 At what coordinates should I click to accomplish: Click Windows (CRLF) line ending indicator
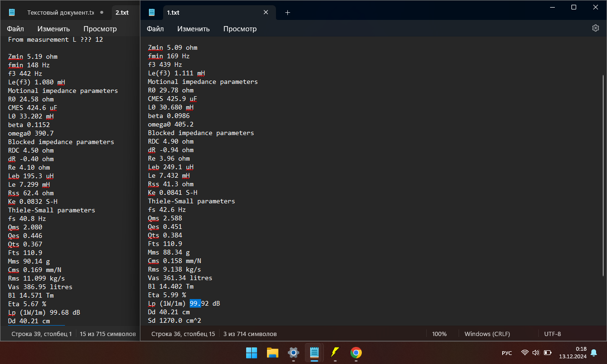coord(487,334)
